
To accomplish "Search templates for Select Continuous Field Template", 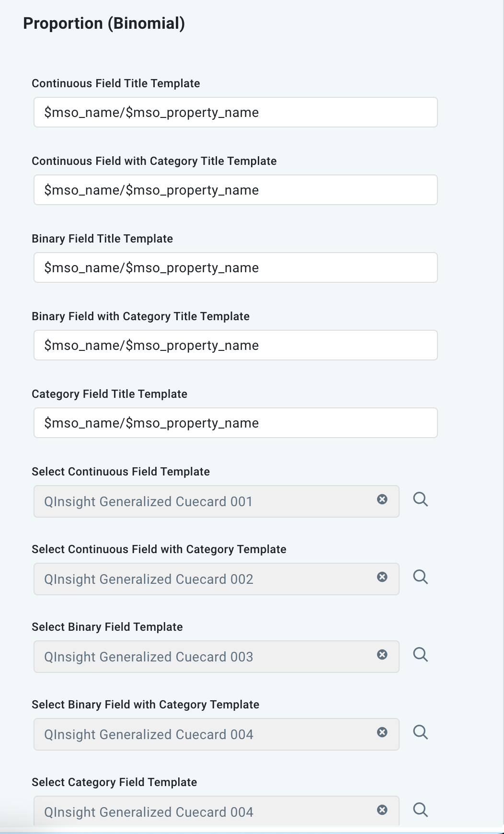I will [420, 499].
